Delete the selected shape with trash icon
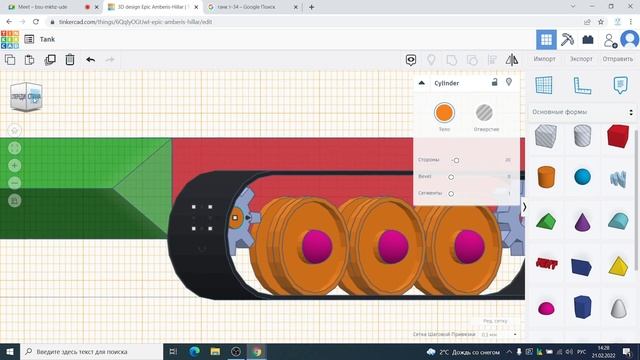The width and height of the screenshot is (640, 360). coord(70,60)
